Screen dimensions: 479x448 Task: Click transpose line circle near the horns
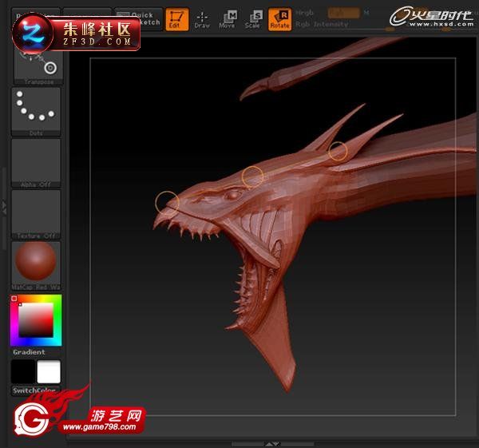338,151
